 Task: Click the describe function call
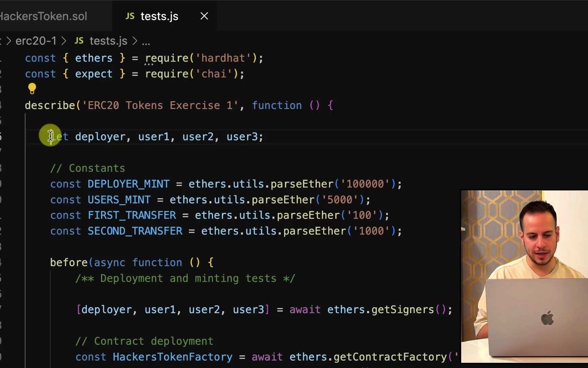pyautogui.click(x=50, y=105)
